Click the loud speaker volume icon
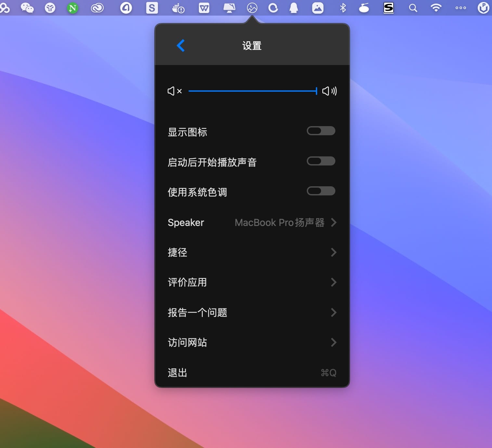492x448 pixels. pos(329,91)
